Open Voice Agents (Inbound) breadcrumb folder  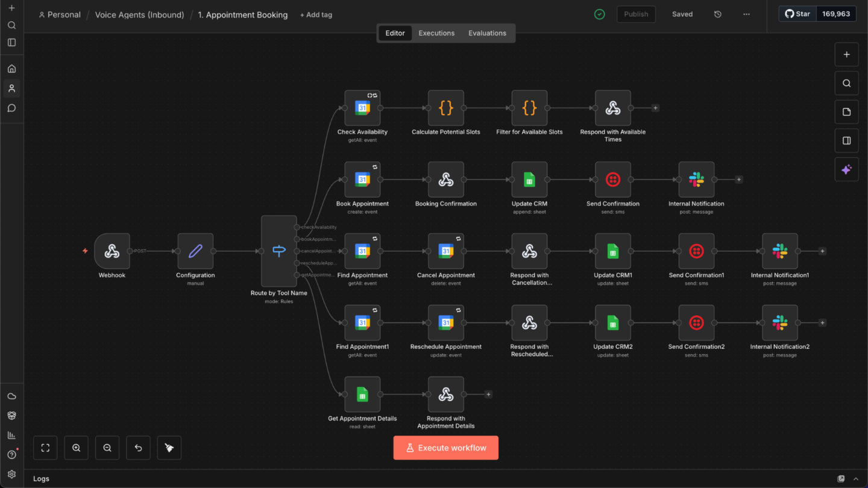(139, 15)
